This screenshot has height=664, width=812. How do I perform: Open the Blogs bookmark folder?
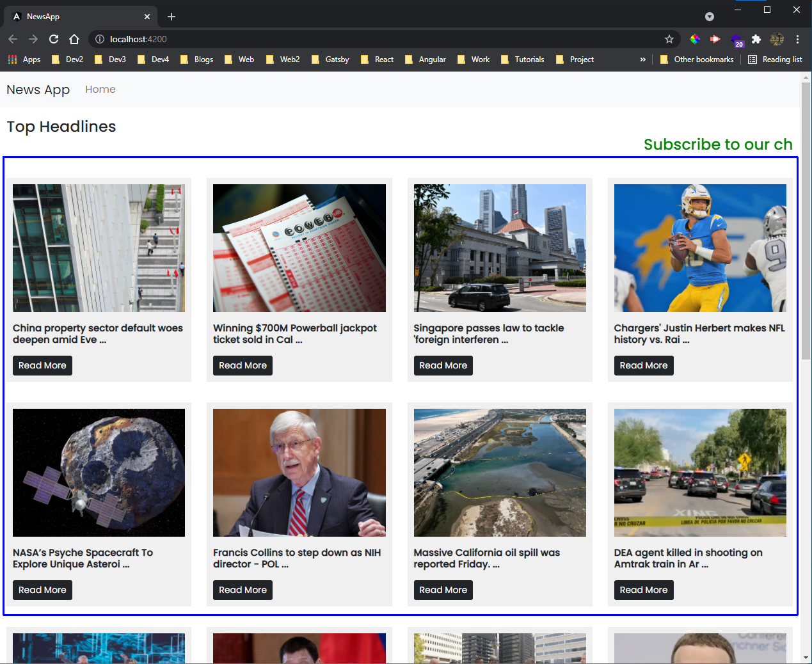pyautogui.click(x=197, y=59)
